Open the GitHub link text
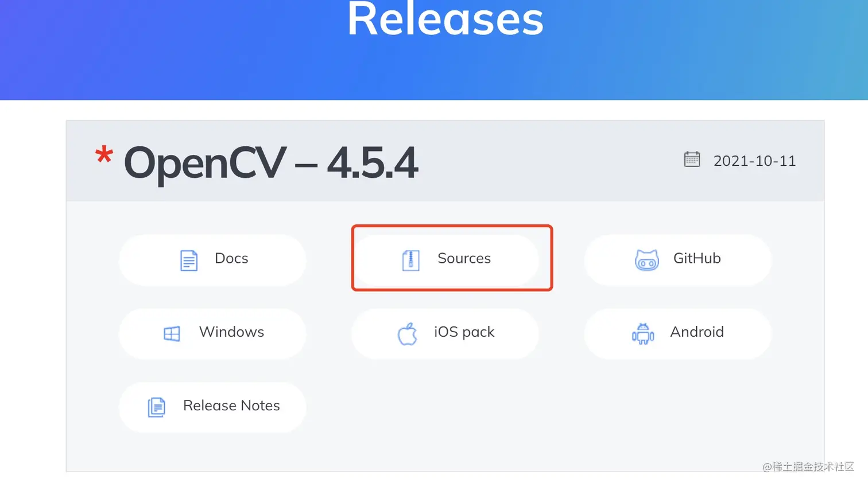Screen dimensions: 868x486 coord(697,258)
